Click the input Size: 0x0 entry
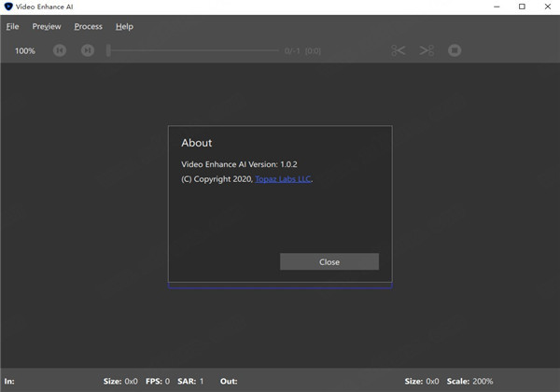Viewport: 560px width, 392px height. click(x=120, y=382)
